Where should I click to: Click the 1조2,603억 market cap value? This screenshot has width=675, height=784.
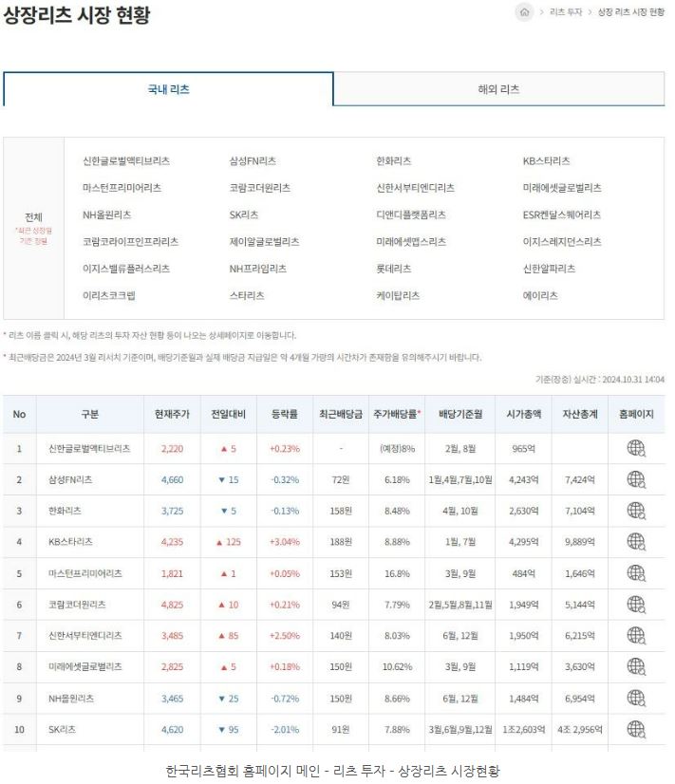tap(523, 730)
